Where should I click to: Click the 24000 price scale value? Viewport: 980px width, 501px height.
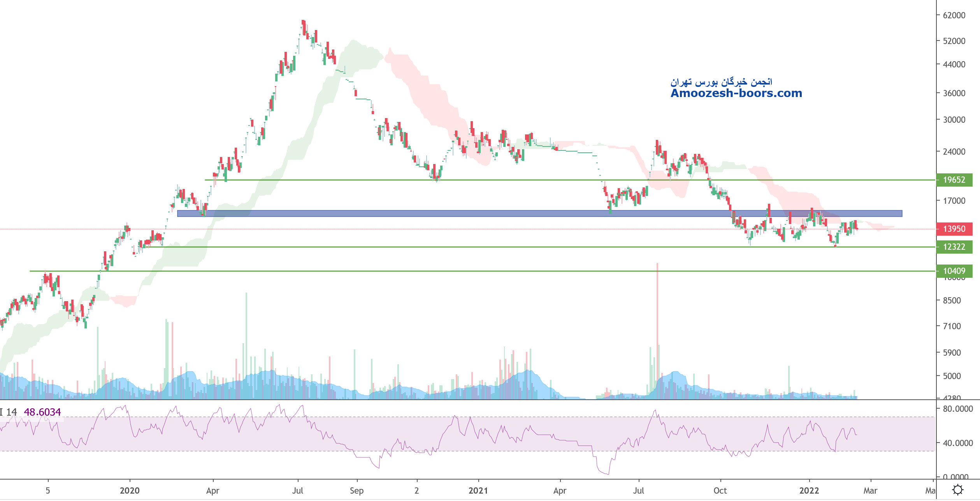954,152
